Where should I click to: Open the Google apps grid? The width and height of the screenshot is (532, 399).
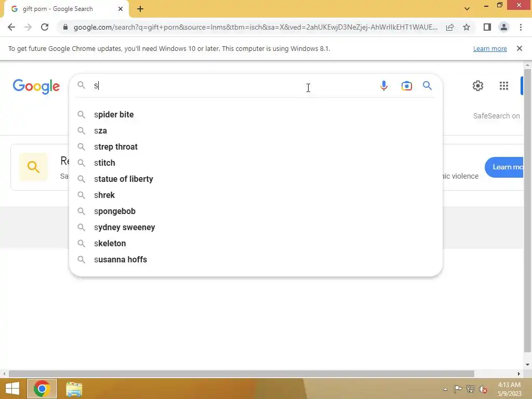tap(504, 86)
